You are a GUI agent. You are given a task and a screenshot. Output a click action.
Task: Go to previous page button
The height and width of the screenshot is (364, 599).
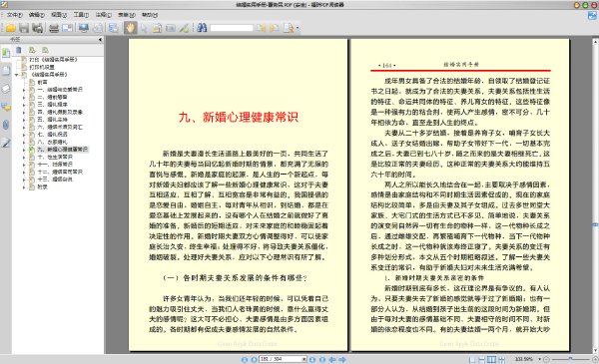(254, 359)
